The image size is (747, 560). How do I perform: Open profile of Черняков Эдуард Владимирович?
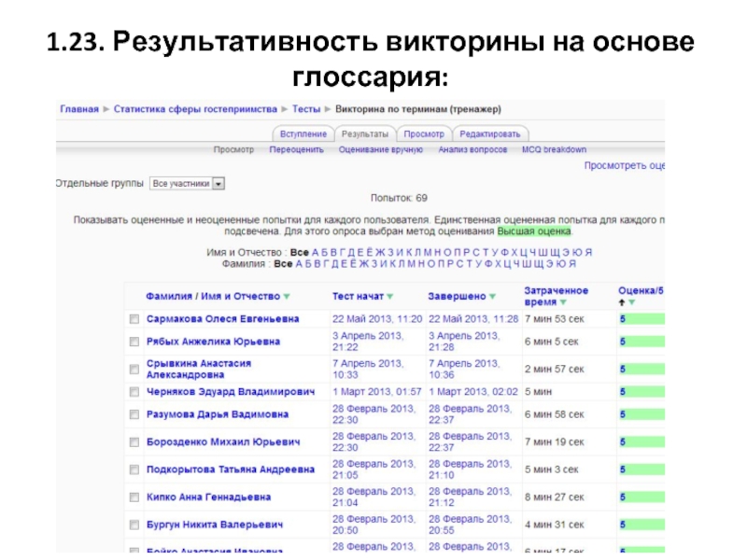[x=231, y=392]
